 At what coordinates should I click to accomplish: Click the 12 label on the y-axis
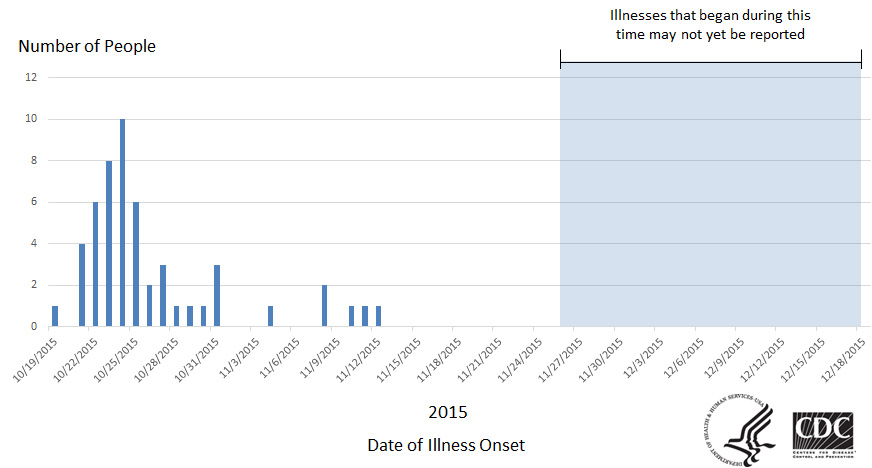click(31, 77)
